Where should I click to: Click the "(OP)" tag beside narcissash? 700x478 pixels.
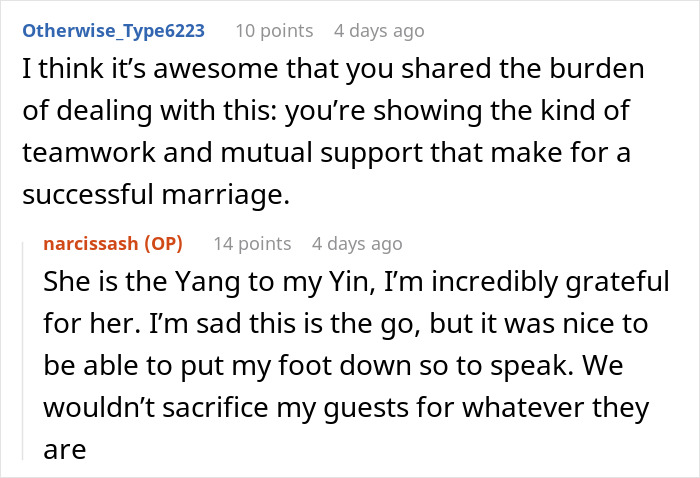point(162,244)
